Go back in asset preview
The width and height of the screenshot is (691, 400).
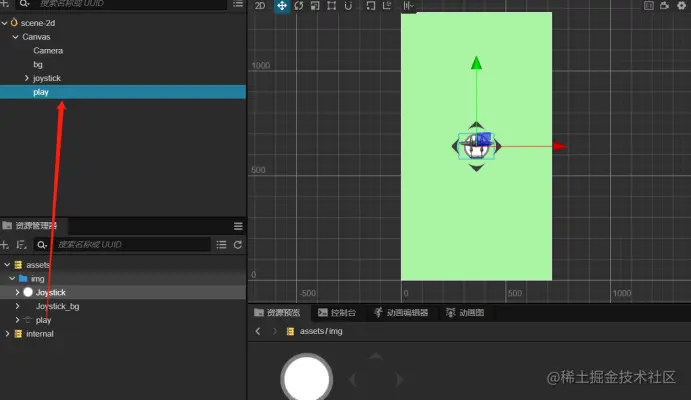click(258, 331)
